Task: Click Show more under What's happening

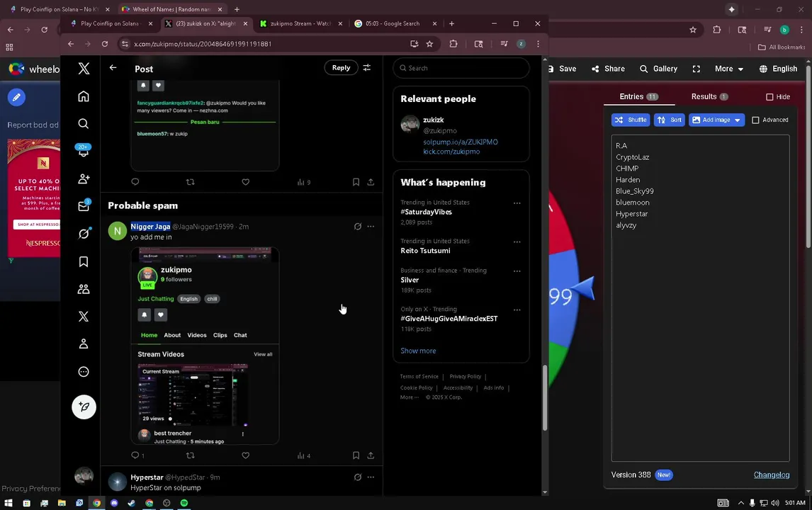Action: [x=418, y=351]
